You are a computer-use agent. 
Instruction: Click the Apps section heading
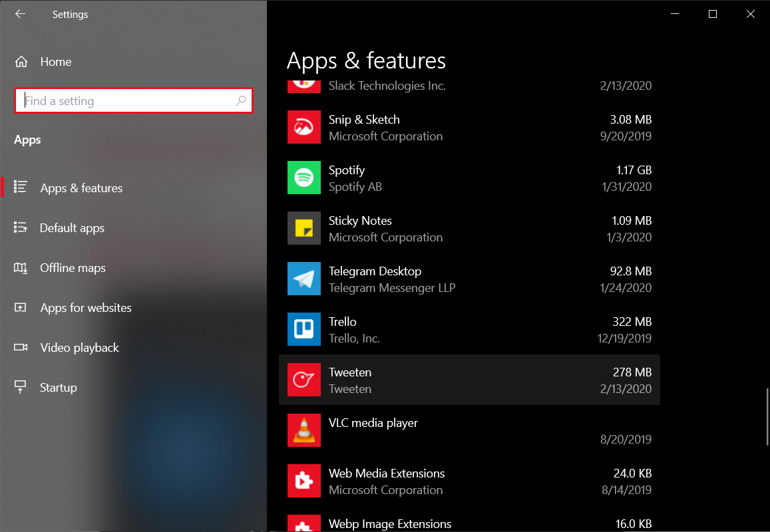27,140
